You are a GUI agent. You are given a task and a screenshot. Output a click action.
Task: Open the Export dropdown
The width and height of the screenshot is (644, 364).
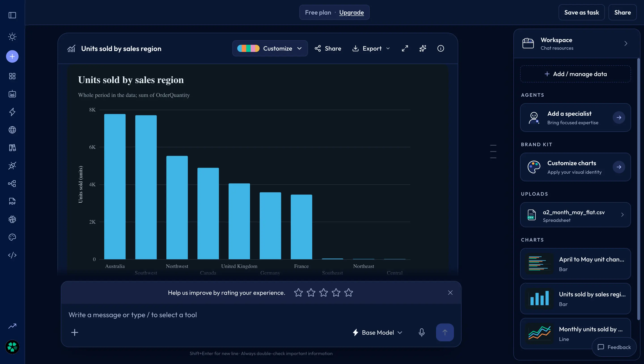[371, 48]
